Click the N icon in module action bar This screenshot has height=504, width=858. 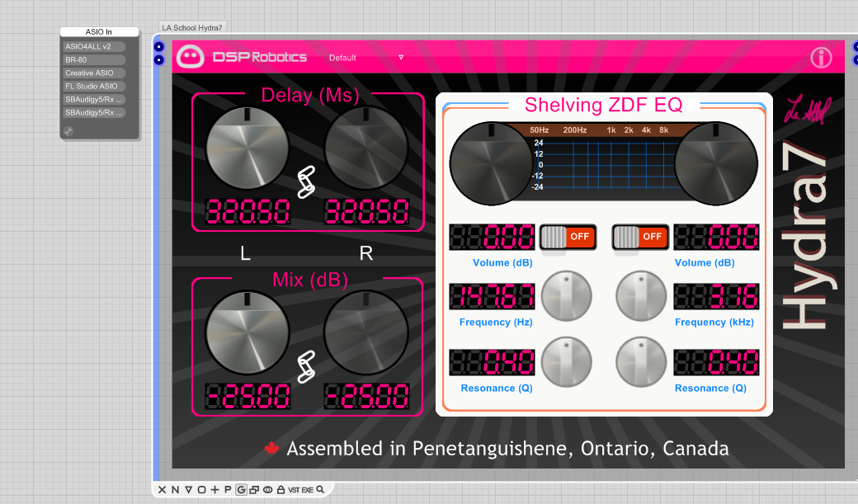[x=175, y=490]
